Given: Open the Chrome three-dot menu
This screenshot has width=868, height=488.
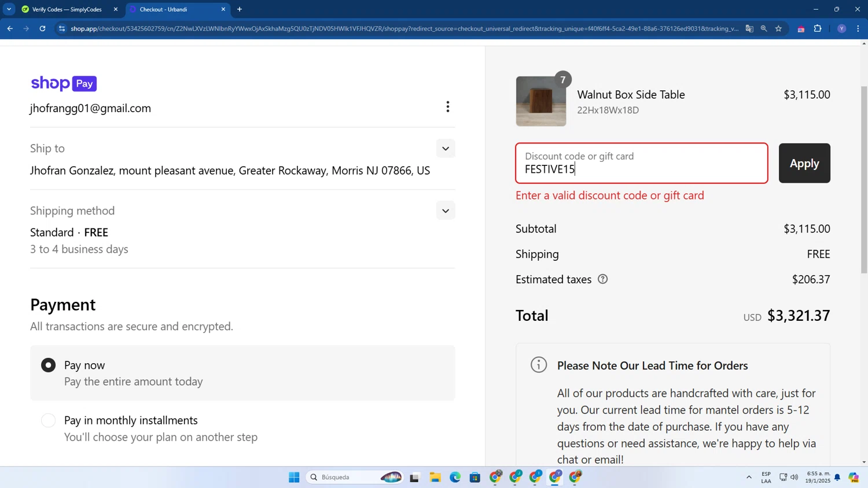Looking at the screenshot, I should coord(858,28).
